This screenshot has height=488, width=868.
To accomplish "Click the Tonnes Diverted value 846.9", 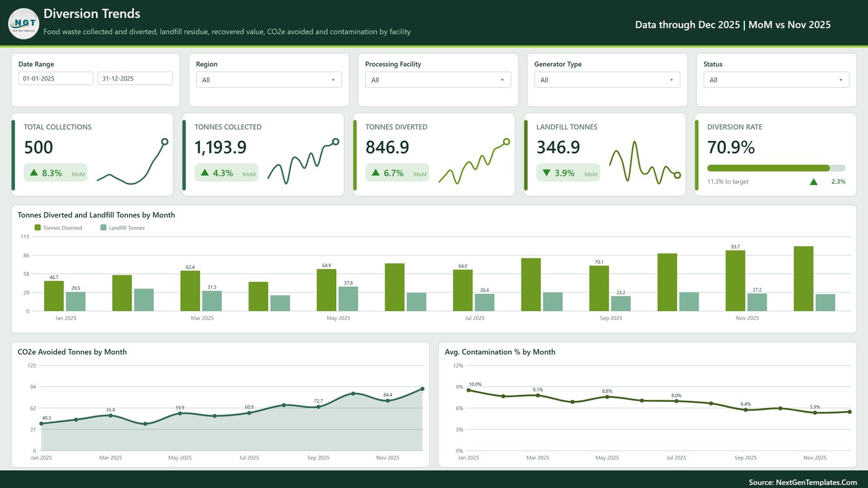I will [x=387, y=147].
